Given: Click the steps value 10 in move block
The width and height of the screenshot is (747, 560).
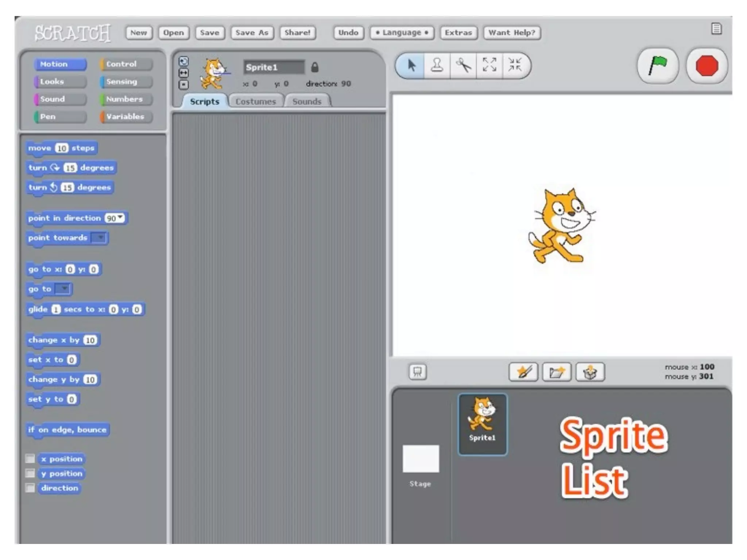Looking at the screenshot, I should point(62,148).
